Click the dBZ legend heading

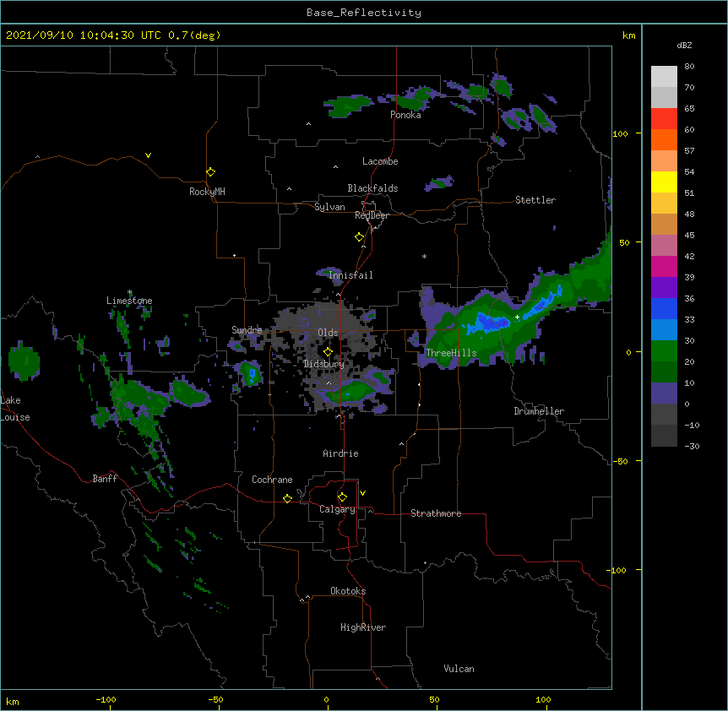pyautogui.click(x=684, y=45)
